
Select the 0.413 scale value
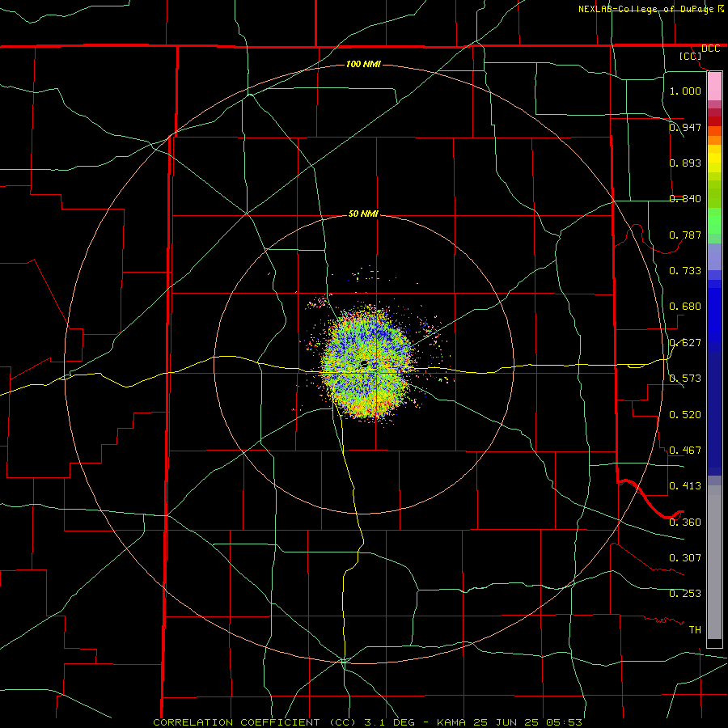point(685,485)
